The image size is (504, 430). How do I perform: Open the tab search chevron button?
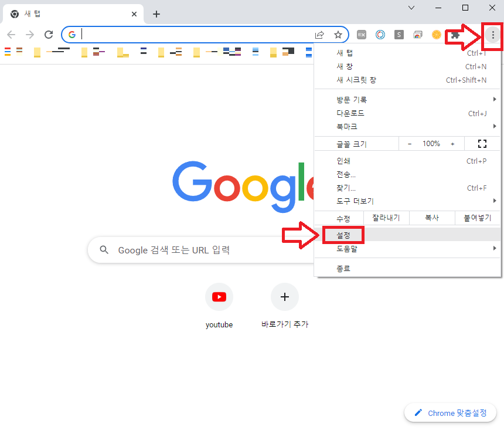point(411,8)
